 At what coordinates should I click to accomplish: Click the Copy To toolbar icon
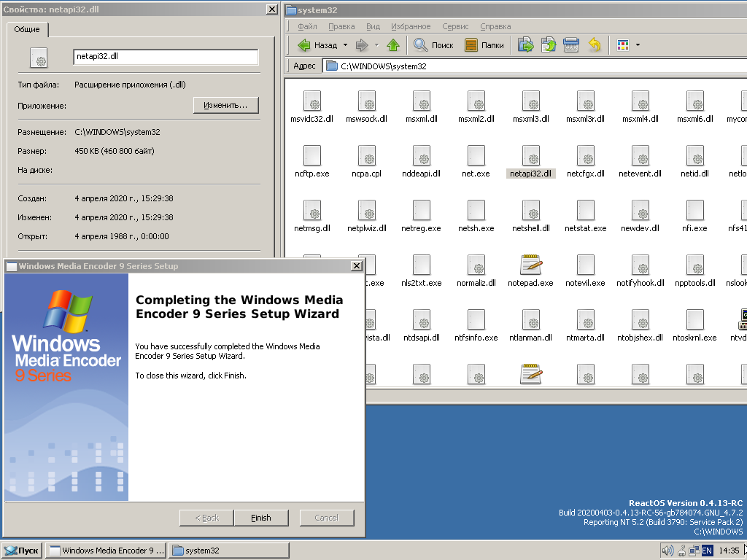[x=549, y=45]
